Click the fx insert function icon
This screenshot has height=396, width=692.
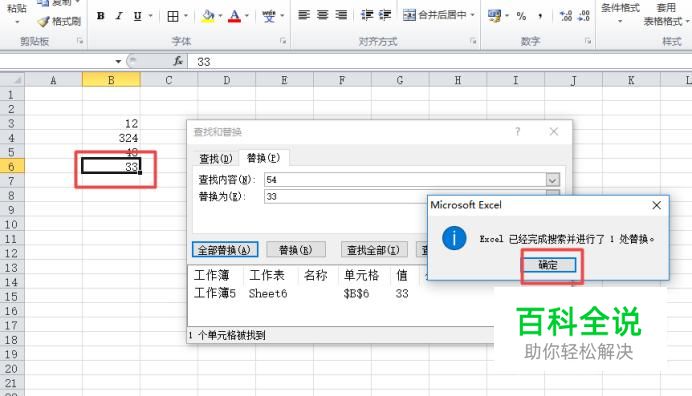coord(178,61)
